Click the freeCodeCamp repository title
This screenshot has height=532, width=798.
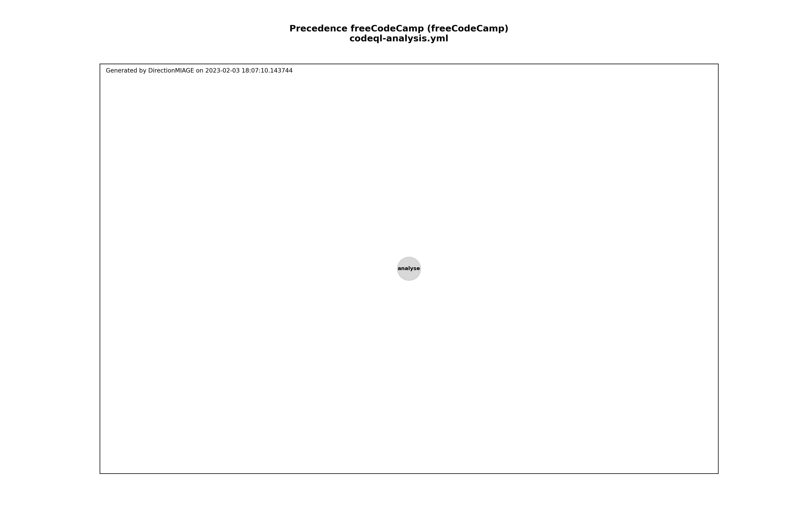pos(399,28)
